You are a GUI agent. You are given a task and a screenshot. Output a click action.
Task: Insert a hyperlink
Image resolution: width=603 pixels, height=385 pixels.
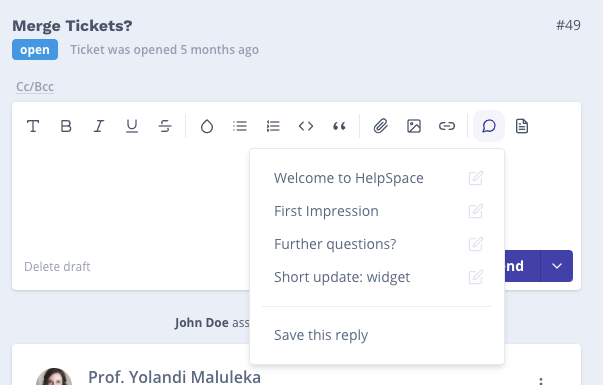point(447,126)
